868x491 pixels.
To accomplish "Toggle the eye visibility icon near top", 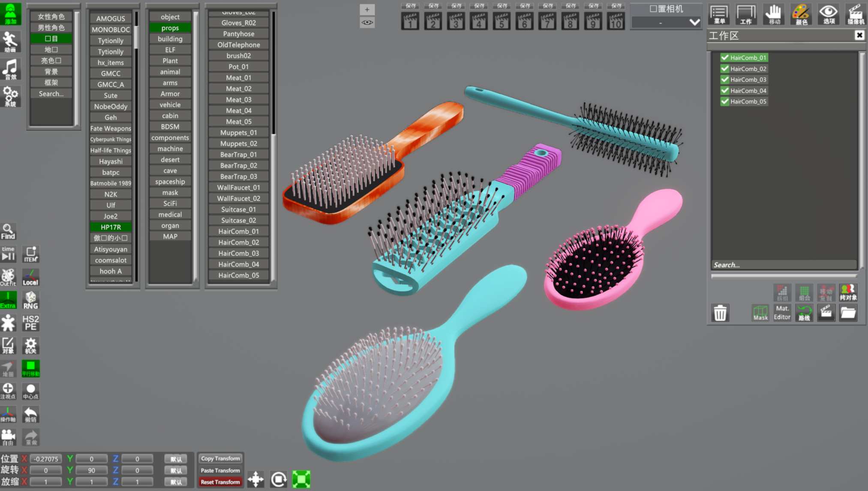I will [367, 22].
